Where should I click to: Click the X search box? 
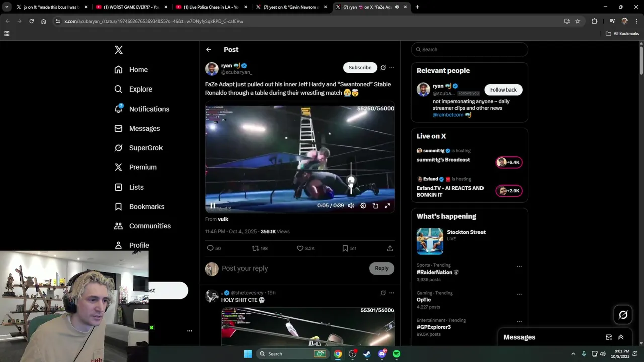(469, 50)
